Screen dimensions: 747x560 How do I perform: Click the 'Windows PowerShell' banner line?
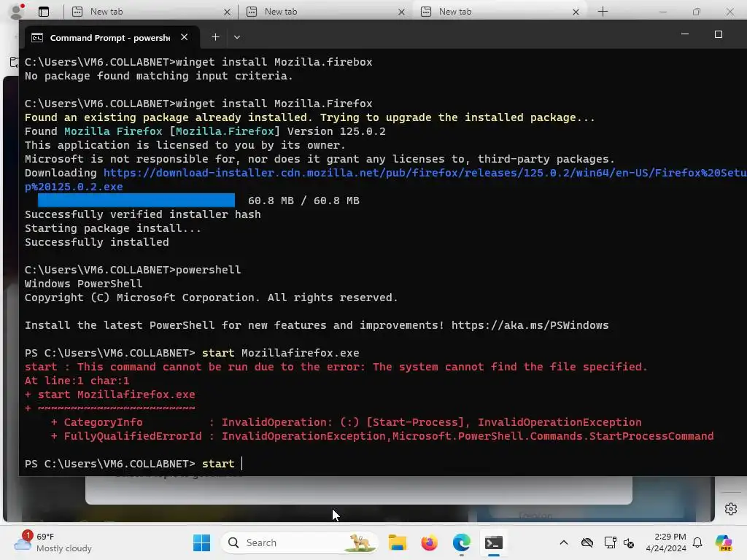(x=83, y=284)
